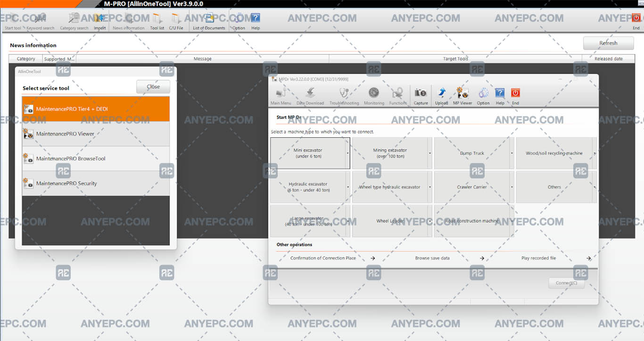The width and height of the screenshot is (644, 341).
Task: Sort by the Category column header
Action: [x=26, y=59]
